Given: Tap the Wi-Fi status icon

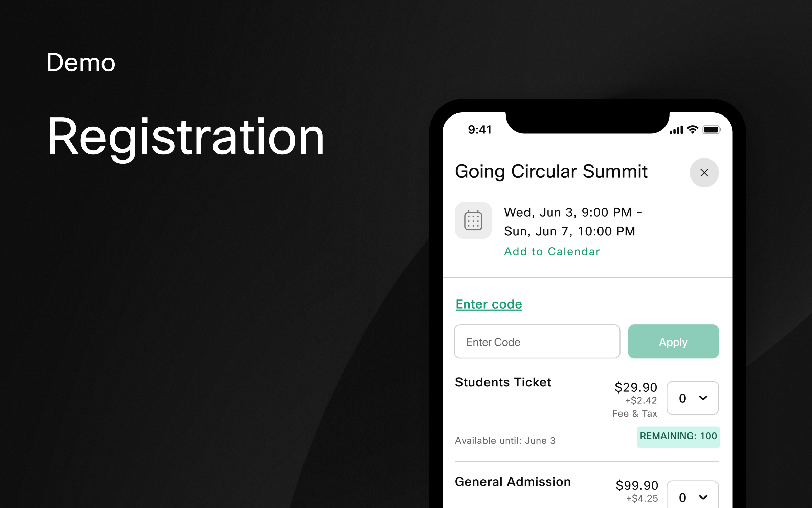Looking at the screenshot, I should (x=693, y=130).
